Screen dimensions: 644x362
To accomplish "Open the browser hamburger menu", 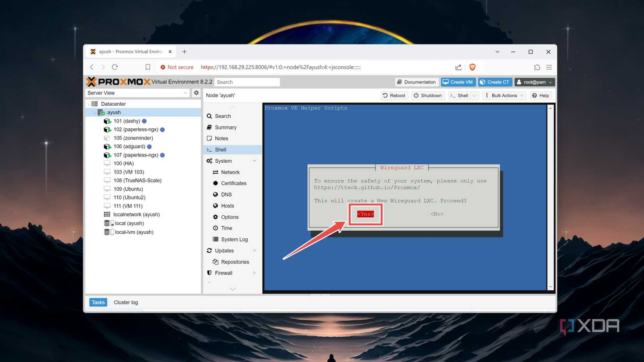I will click(549, 67).
